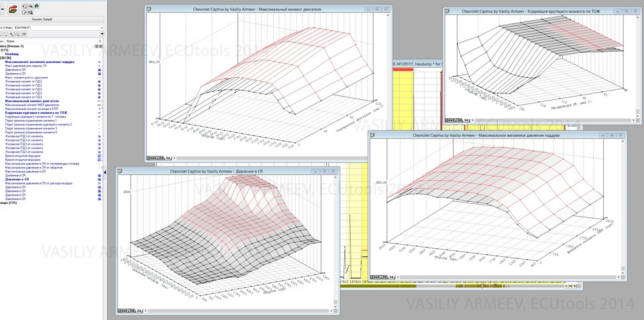
Task: Maximize the 'Давление в CR' map window
Action: 325,170
